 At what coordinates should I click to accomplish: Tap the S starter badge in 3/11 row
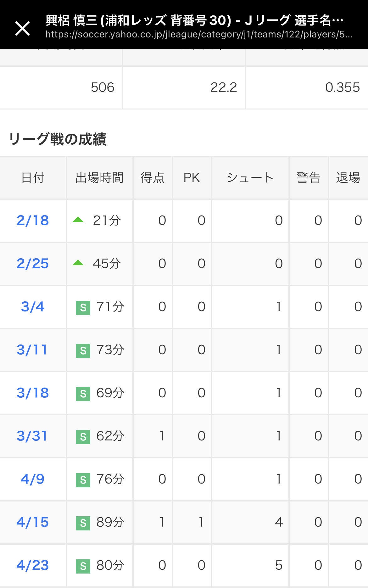click(83, 350)
